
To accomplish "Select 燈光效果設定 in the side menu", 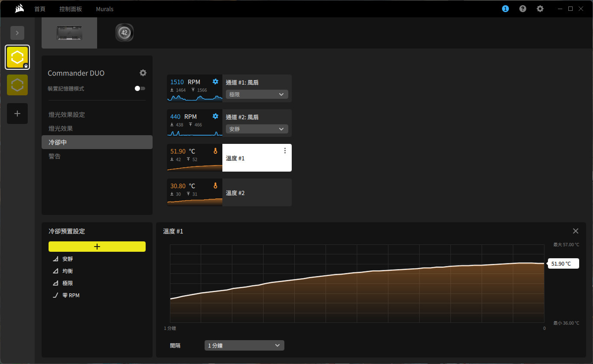I will click(x=67, y=115).
